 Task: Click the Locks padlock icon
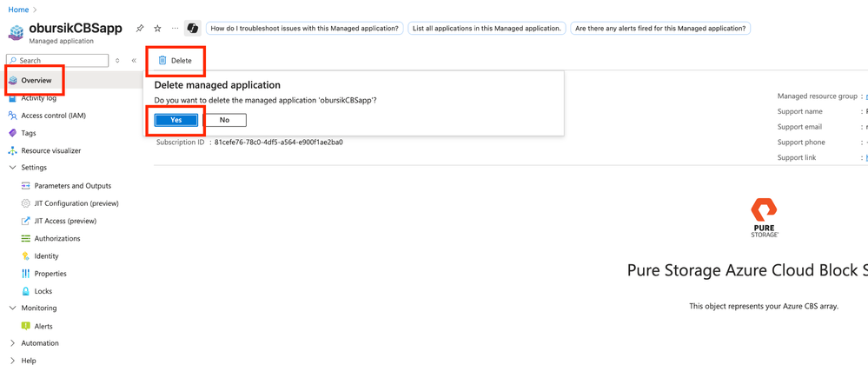pos(25,291)
